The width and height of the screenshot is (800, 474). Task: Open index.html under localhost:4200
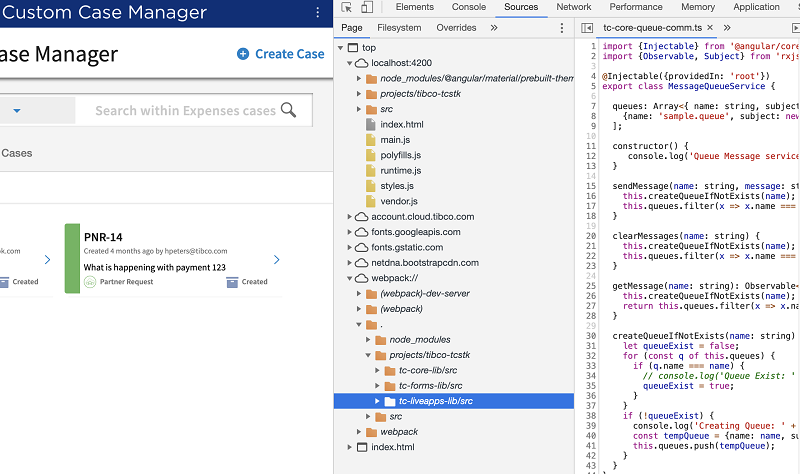pyautogui.click(x=402, y=124)
